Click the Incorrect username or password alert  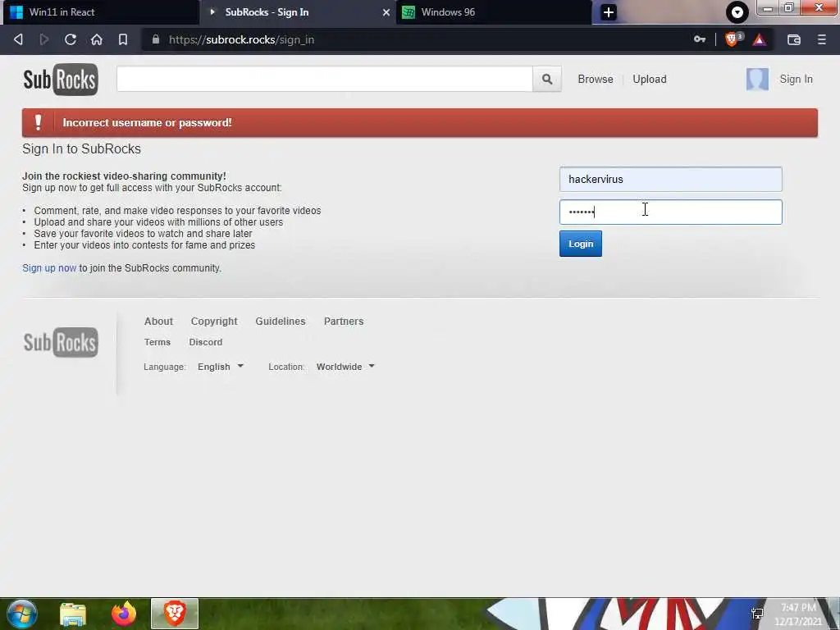(419, 123)
